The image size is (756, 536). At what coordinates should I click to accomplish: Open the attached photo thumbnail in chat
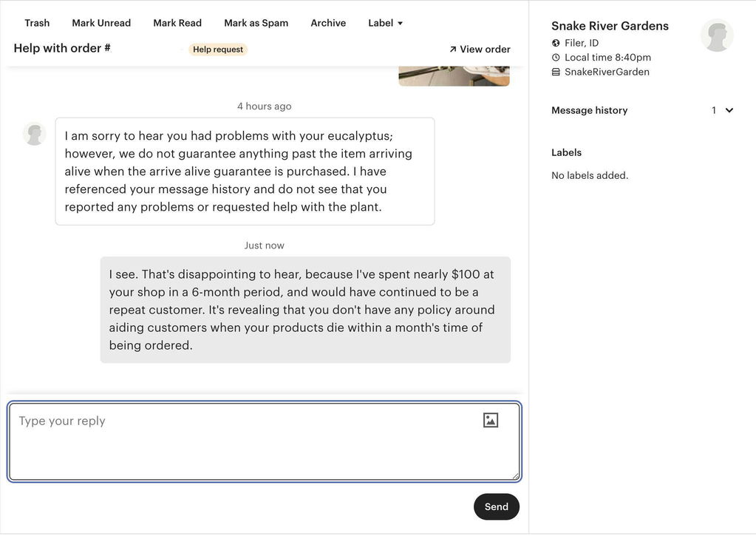(454, 76)
